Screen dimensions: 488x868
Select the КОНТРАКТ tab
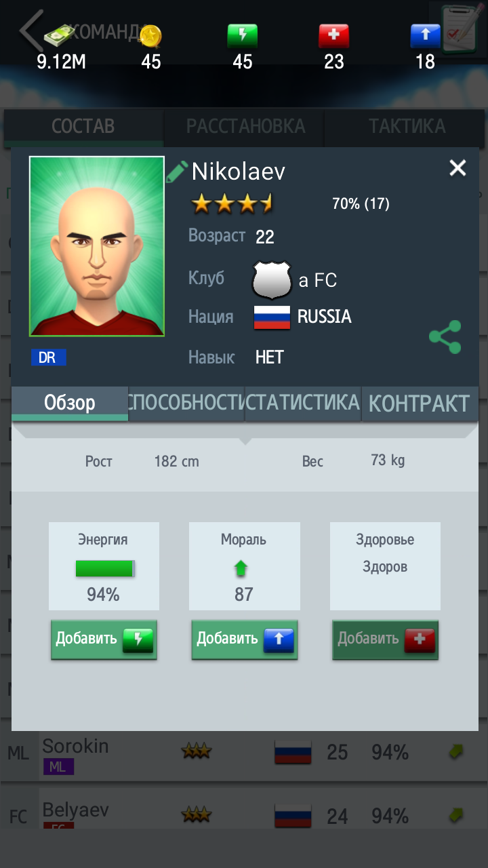(x=420, y=403)
